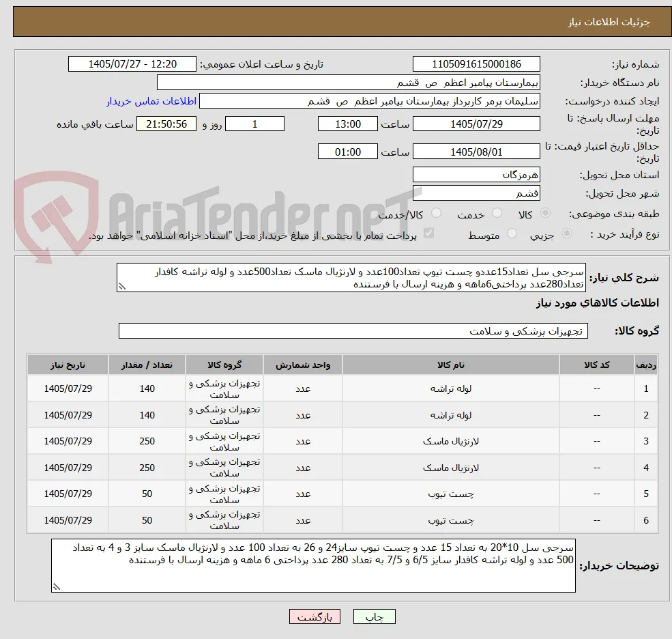The image size is (672, 639).
Task: Click the بازگشت back button
Action: (x=315, y=616)
